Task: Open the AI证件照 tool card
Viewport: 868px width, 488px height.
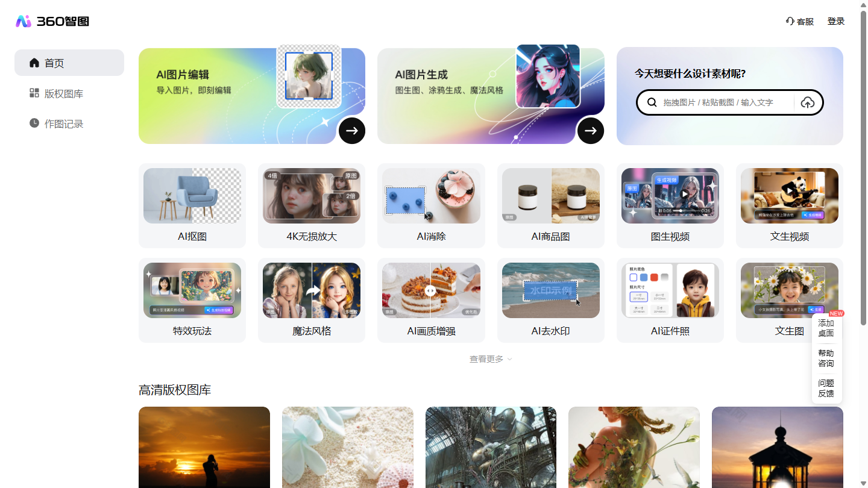Action: pyautogui.click(x=670, y=300)
